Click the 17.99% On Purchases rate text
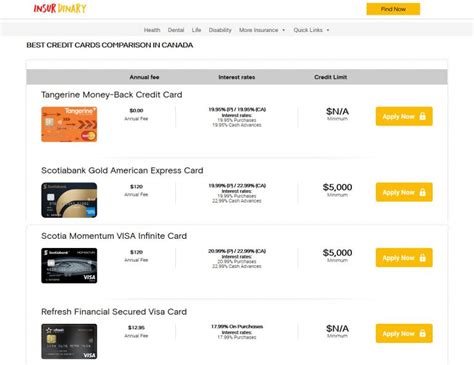Viewport: 474px width, 365px height. coord(237,326)
